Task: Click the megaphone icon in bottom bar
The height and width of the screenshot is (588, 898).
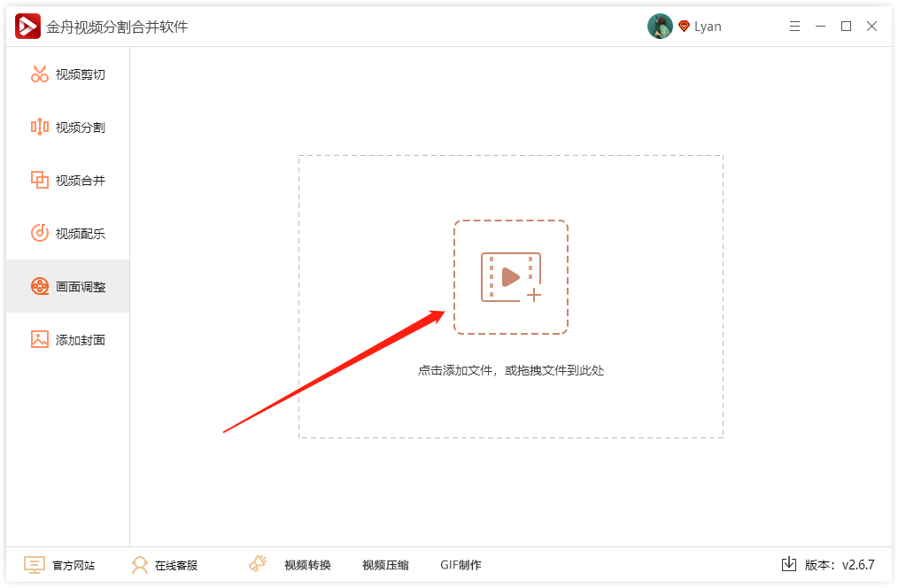Action: pyautogui.click(x=258, y=563)
